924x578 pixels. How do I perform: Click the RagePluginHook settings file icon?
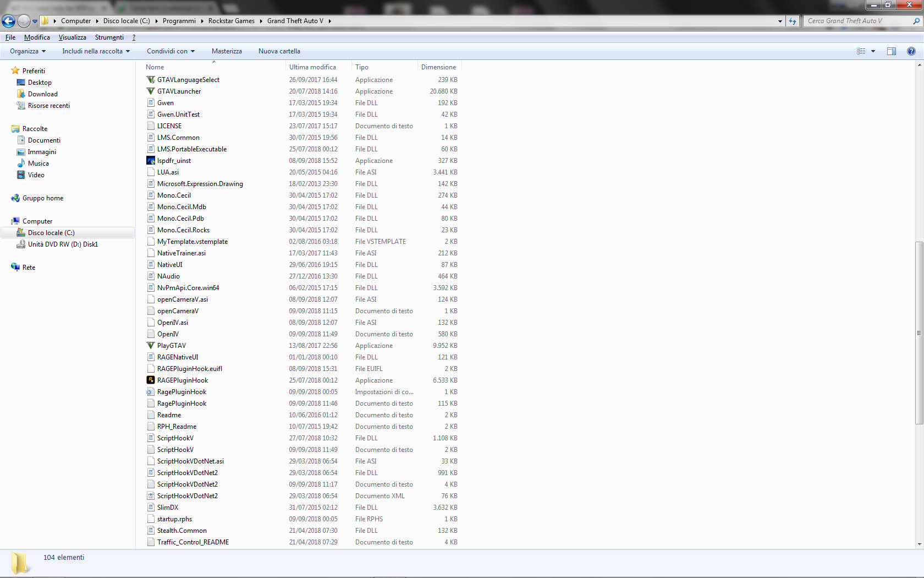(151, 392)
